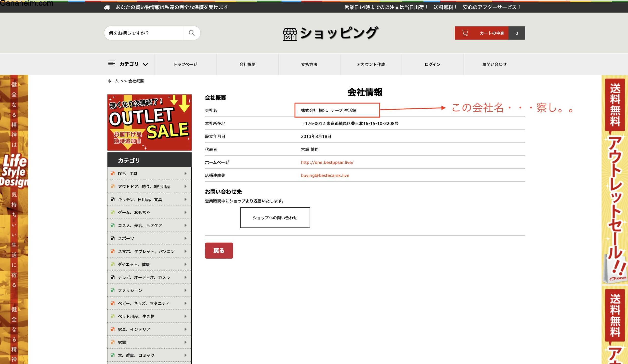Expand arrow for ゲーム、おもちゃ category
The width and height of the screenshot is (628, 364).
point(185,212)
